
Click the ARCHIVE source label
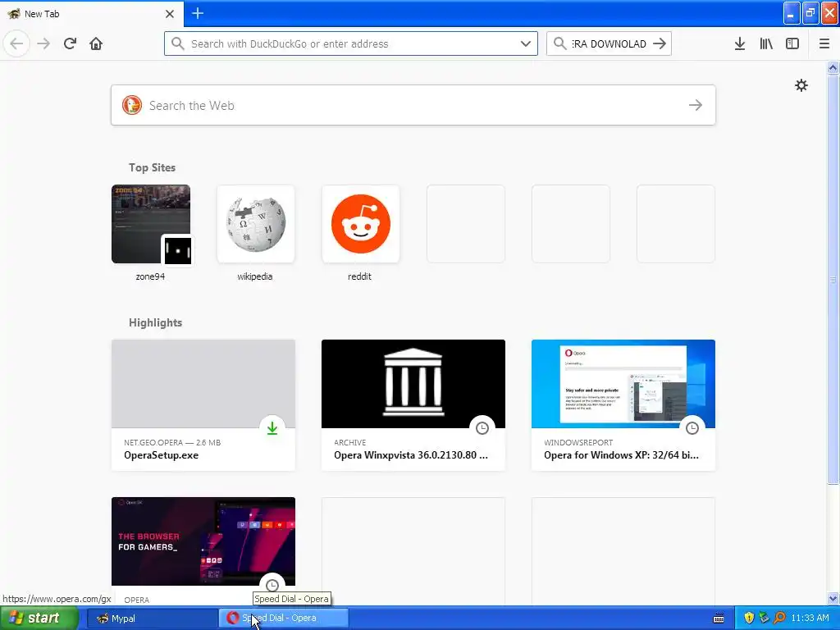tap(349, 442)
